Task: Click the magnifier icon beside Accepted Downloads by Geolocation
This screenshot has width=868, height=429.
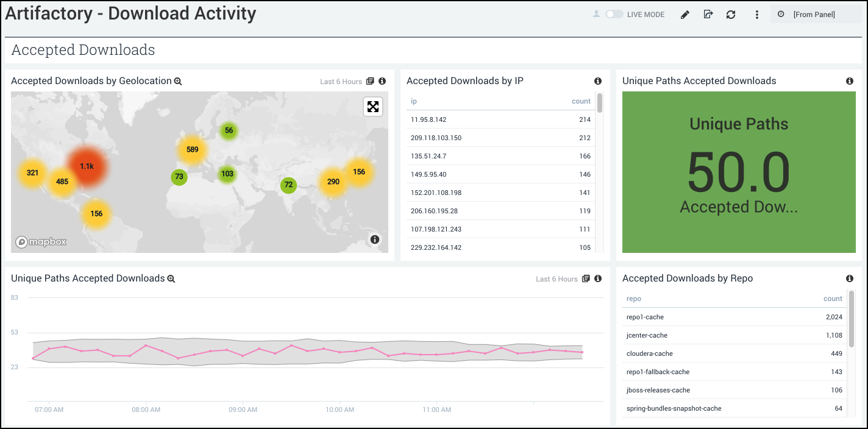Action: pos(178,82)
